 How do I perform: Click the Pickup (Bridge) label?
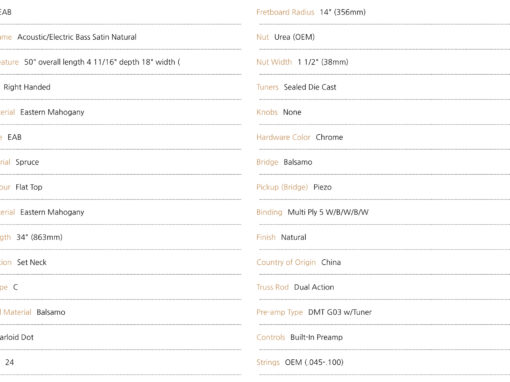(x=282, y=187)
